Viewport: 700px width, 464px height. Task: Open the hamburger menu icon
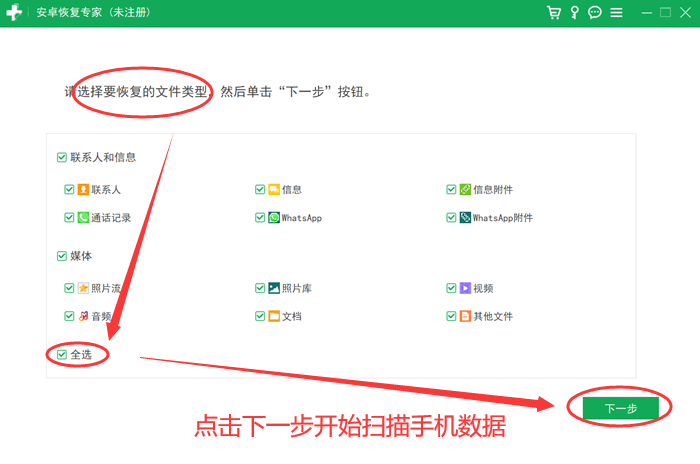pyautogui.click(x=617, y=13)
